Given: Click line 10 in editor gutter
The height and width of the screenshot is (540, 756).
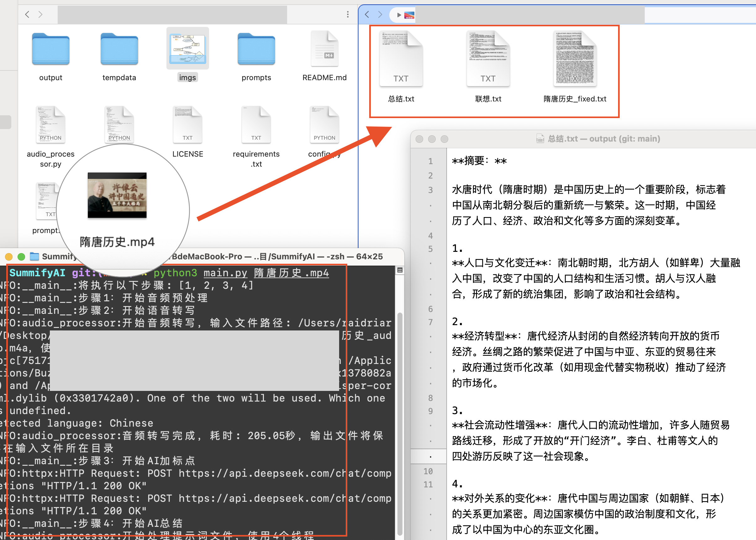Looking at the screenshot, I should click(428, 471).
